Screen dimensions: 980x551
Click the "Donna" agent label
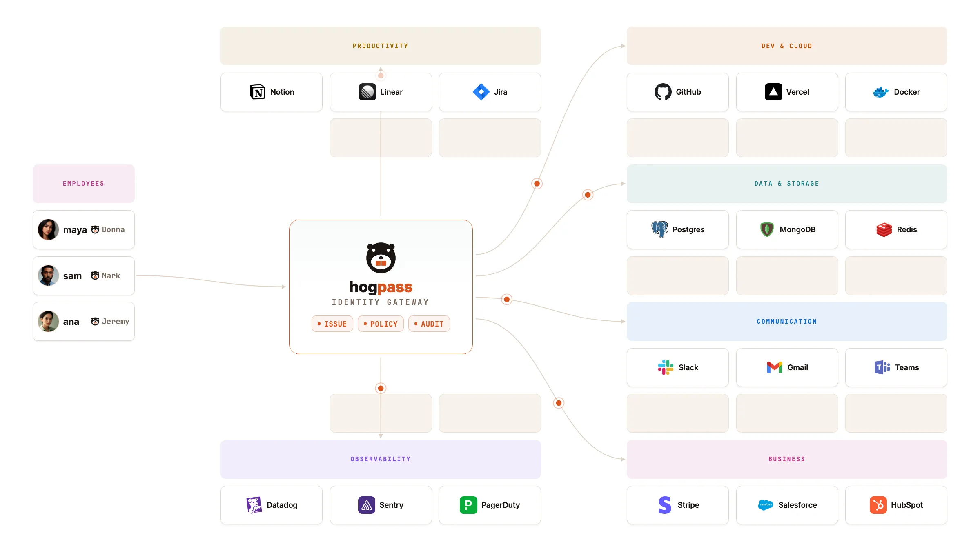114,229
